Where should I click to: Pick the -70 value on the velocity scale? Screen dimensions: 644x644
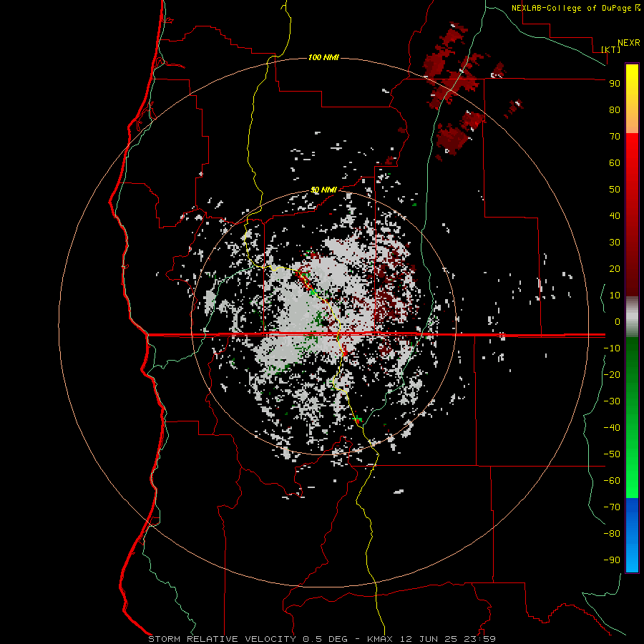coord(612,507)
